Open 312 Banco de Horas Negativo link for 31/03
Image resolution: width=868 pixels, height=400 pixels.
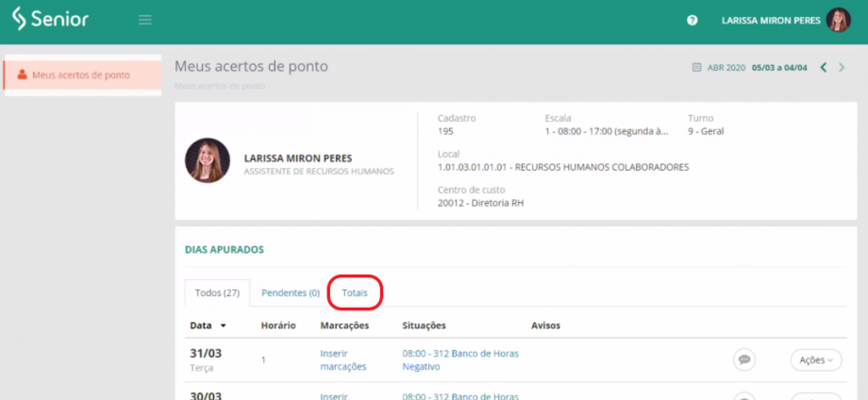[x=459, y=359]
